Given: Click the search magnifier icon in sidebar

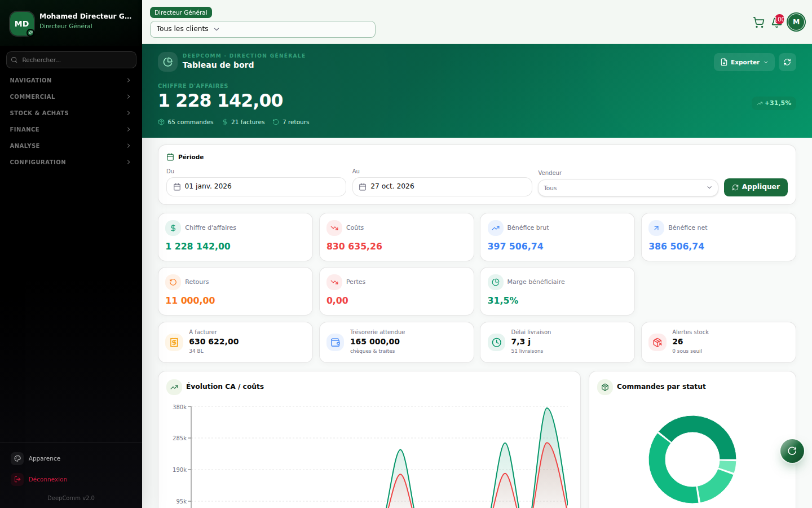Looking at the screenshot, I should pos(15,60).
